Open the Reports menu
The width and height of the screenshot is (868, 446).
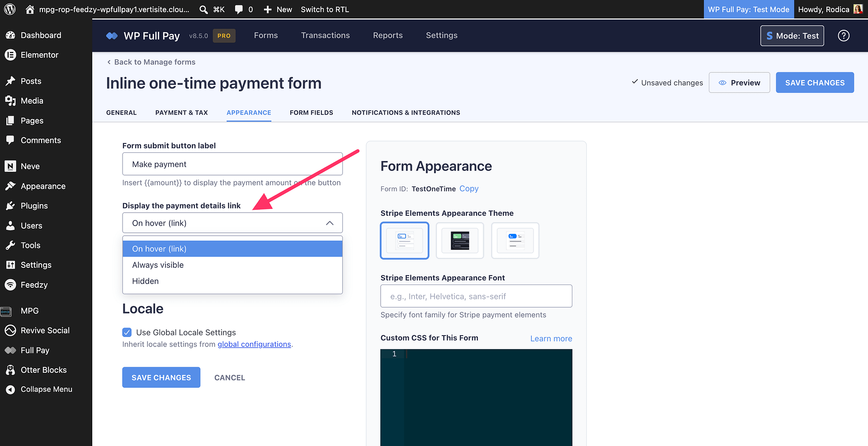(x=388, y=35)
